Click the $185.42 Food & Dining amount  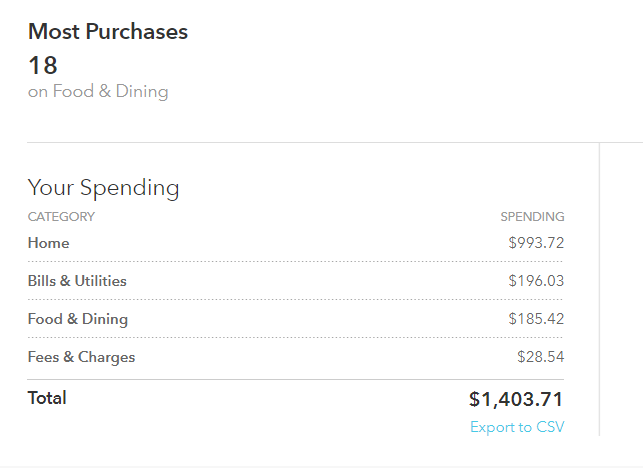536,319
